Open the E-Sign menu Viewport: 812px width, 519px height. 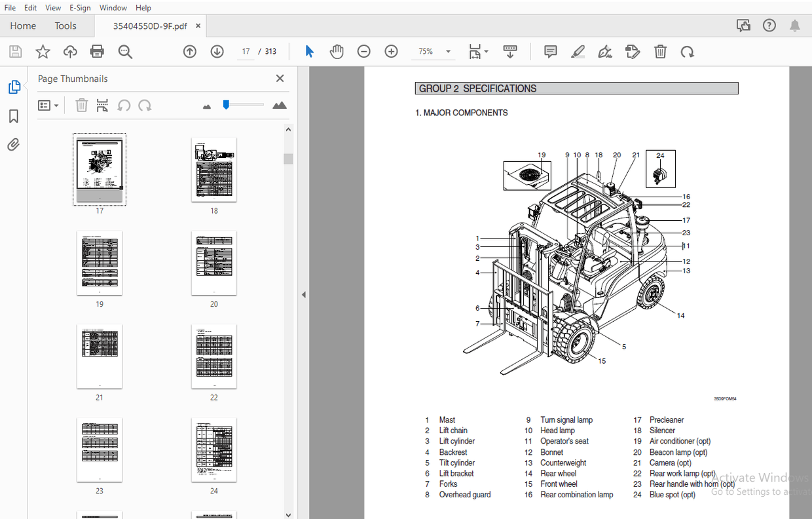pos(80,7)
